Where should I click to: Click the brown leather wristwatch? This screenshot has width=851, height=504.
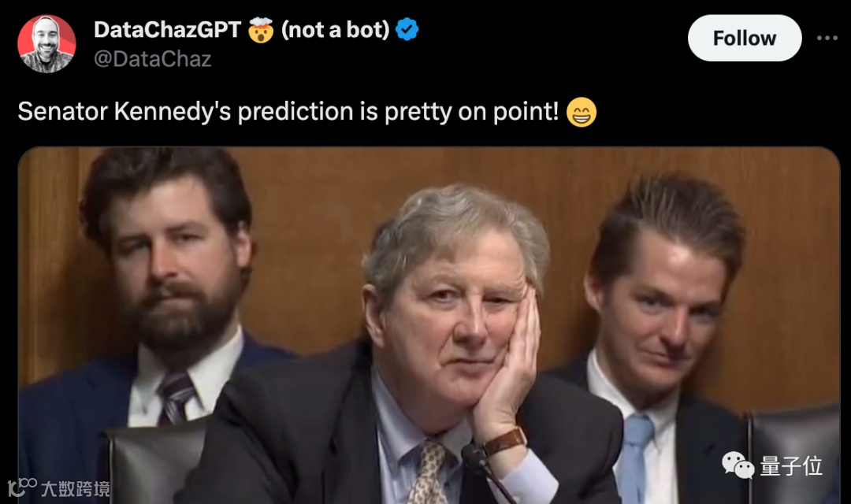[504, 442]
